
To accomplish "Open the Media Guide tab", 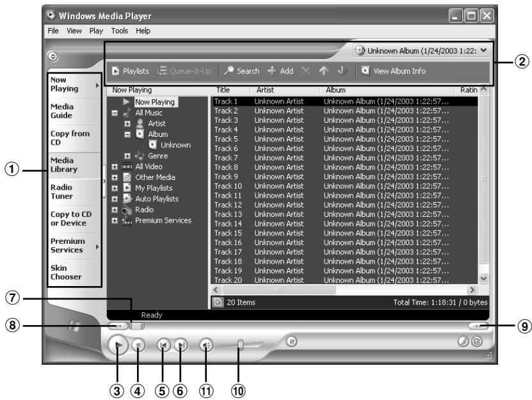I will coord(74,111).
